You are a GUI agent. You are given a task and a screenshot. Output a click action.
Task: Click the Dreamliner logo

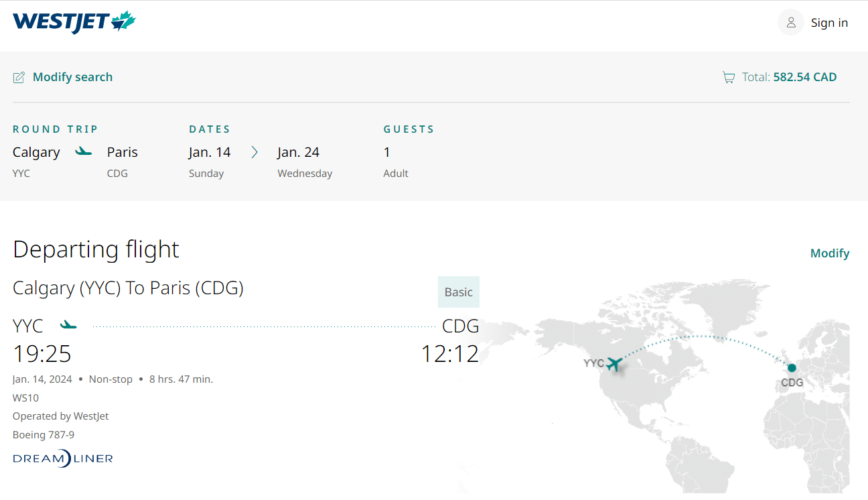63,458
